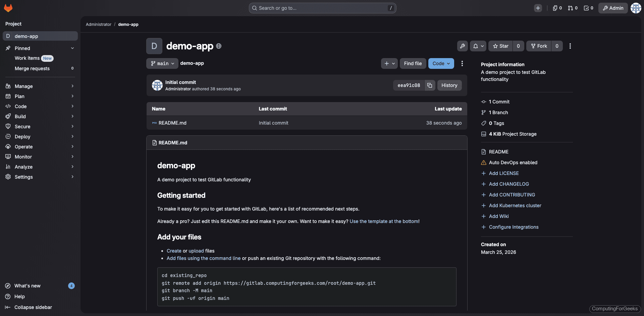This screenshot has height=316, width=644.
Task: Click the issues icon in the top bar
Action: [555, 8]
